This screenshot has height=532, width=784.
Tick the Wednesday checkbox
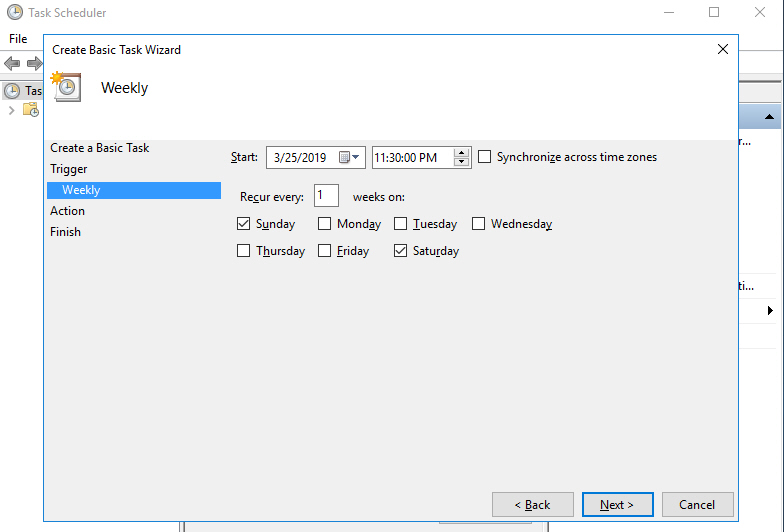pos(479,224)
